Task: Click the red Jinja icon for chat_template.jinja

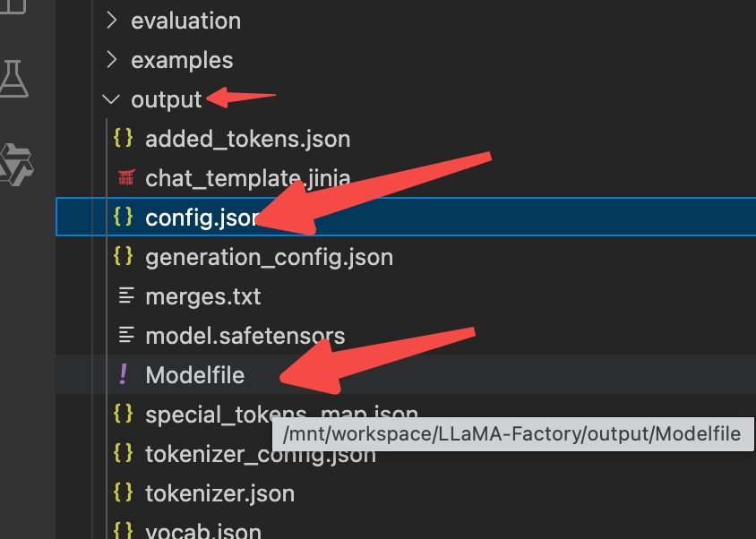Action: coord(125,178)
